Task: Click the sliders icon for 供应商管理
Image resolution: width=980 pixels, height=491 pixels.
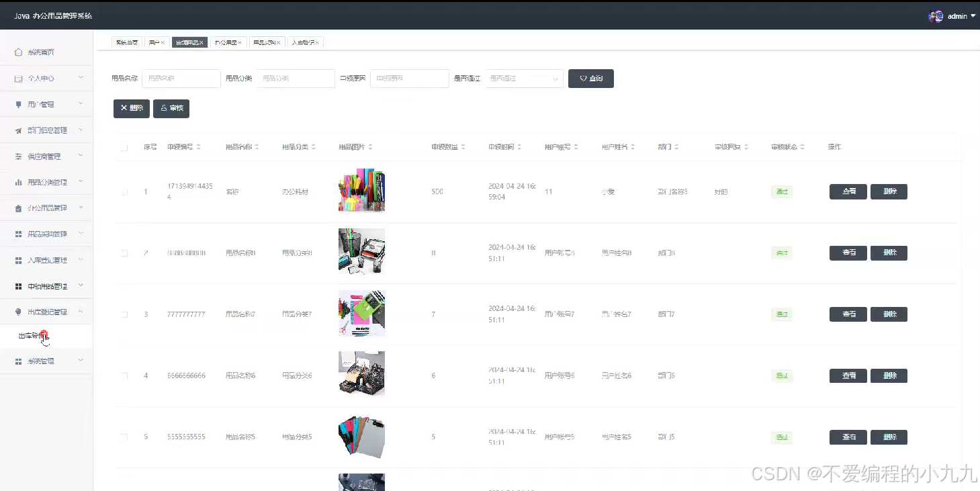Action: [19, 157]
